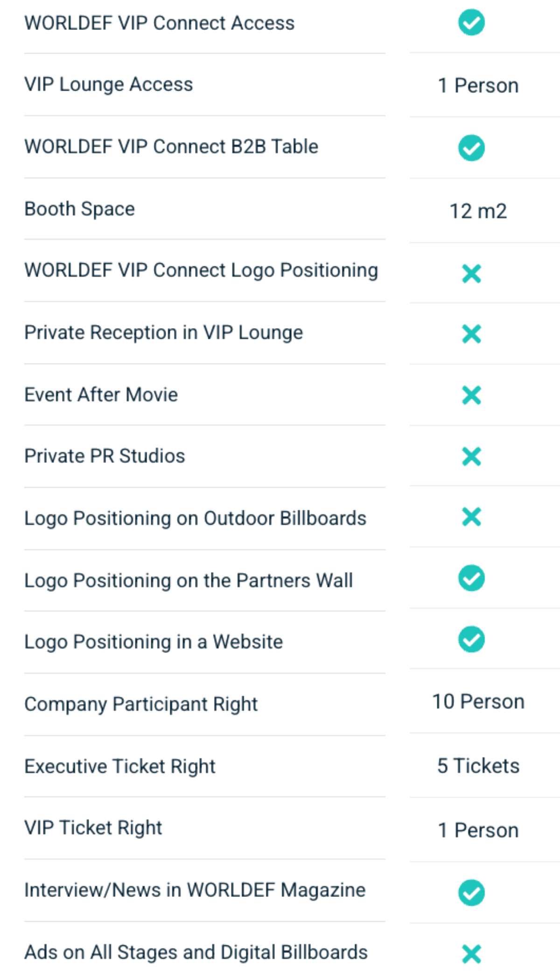
Task: Click the 1 Person value for VIP Lounge Access
Action: (x=478, y=86)
